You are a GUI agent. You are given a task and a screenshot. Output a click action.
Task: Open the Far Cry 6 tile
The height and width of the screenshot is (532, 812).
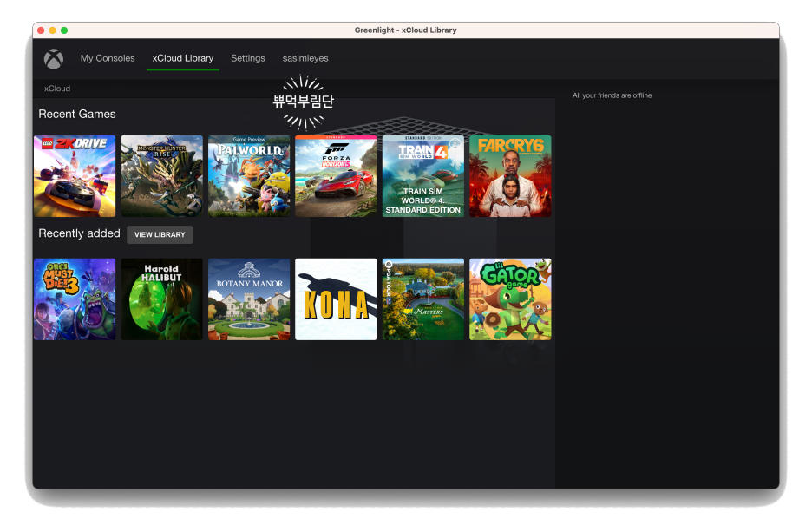[510, 176]
